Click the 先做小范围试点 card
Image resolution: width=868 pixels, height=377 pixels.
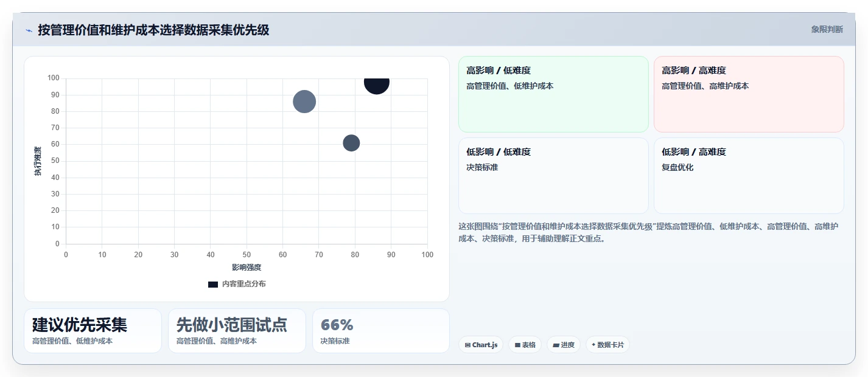click(x=237, y=331)
